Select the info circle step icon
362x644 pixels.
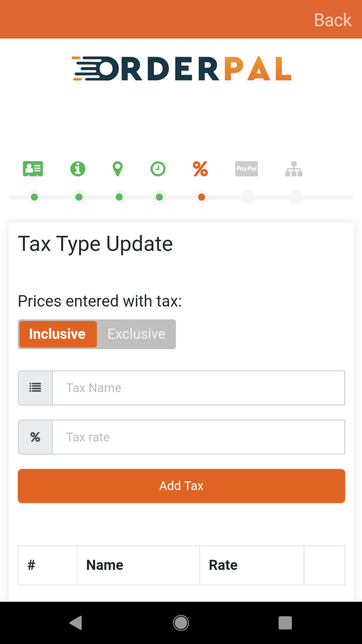(78, 169)
